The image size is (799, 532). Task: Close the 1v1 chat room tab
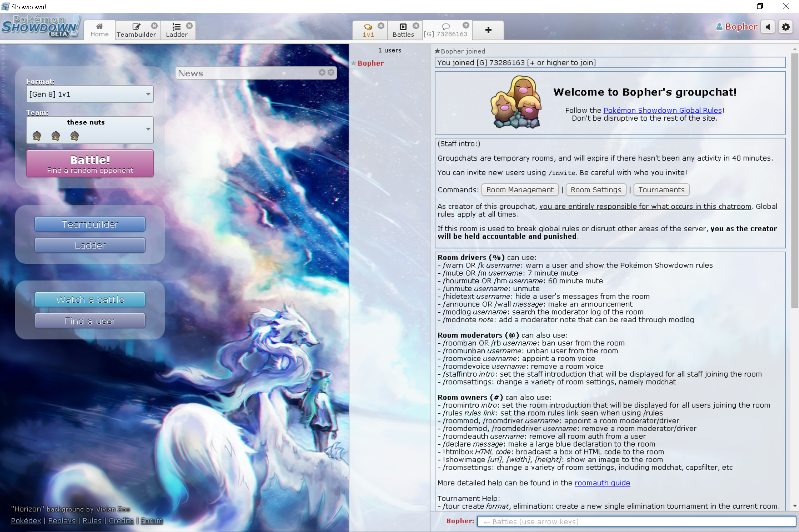[381, 26]
